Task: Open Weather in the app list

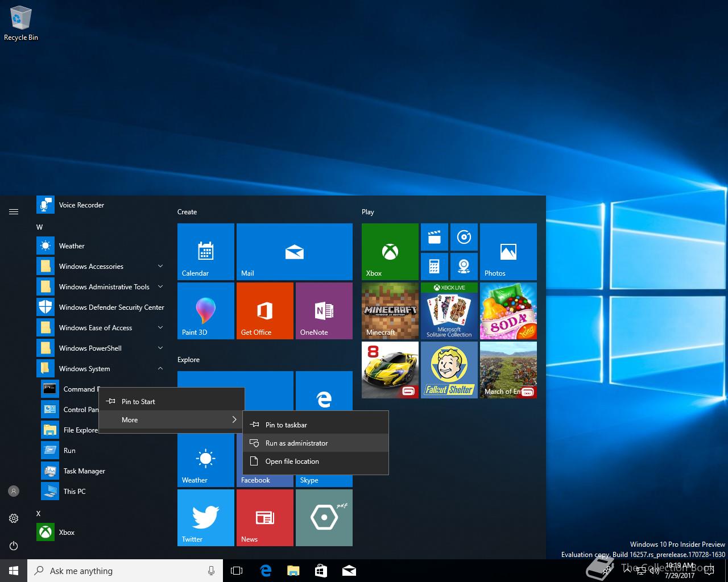Action: [101, 246]
